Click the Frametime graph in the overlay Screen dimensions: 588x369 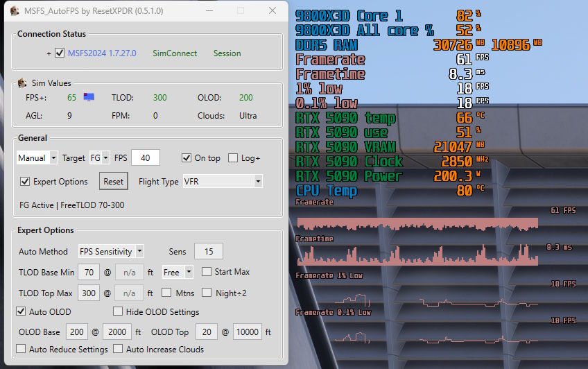click(417, 255)
